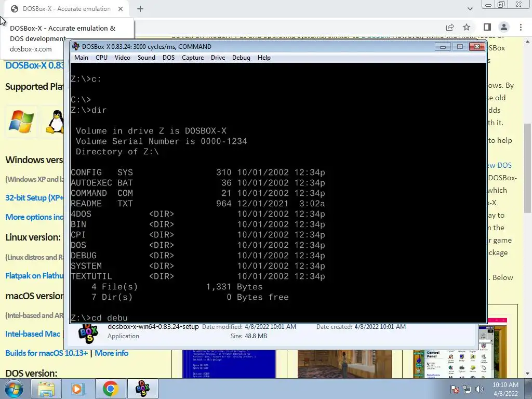The width and height of the screenshot is (532, 399).
Task: Open Chrome's three-dot menu
Action: pos(521,27)
